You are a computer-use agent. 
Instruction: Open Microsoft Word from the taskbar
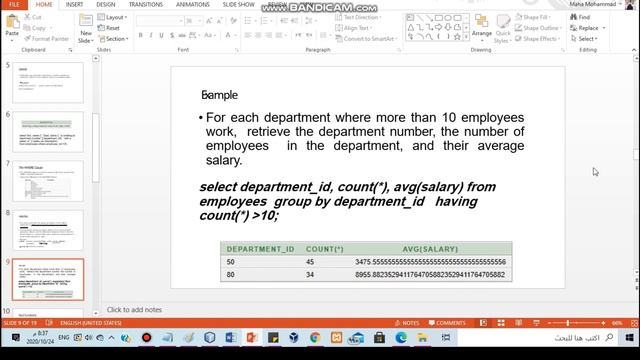point(231,338)
